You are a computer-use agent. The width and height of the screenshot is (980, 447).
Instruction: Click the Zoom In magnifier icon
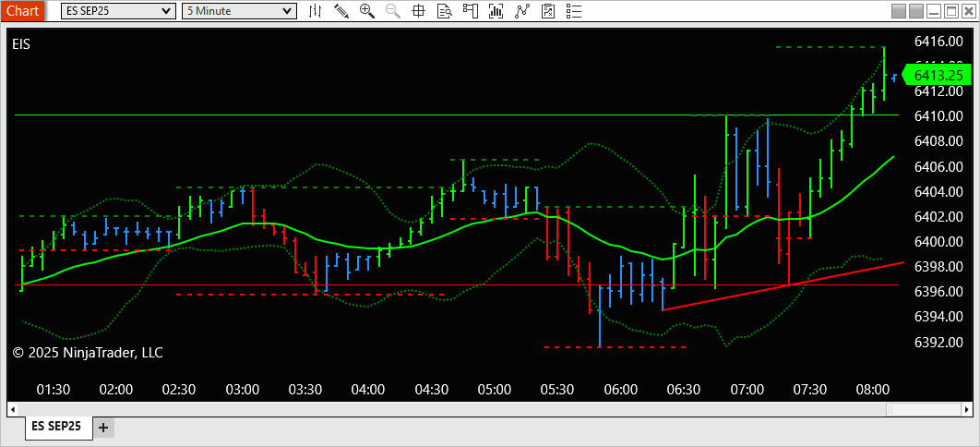(367, 11)
